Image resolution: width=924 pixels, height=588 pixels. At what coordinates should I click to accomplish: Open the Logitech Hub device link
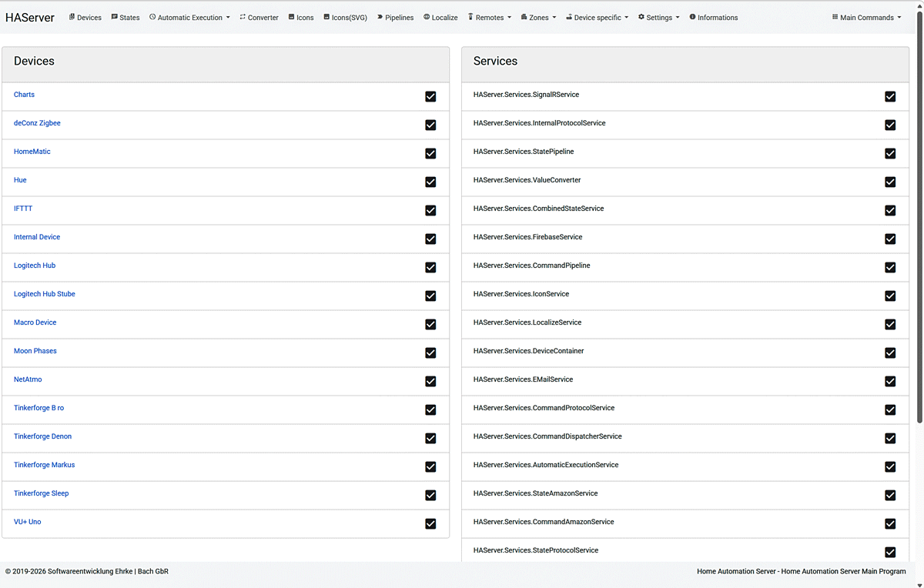[35, 266]
